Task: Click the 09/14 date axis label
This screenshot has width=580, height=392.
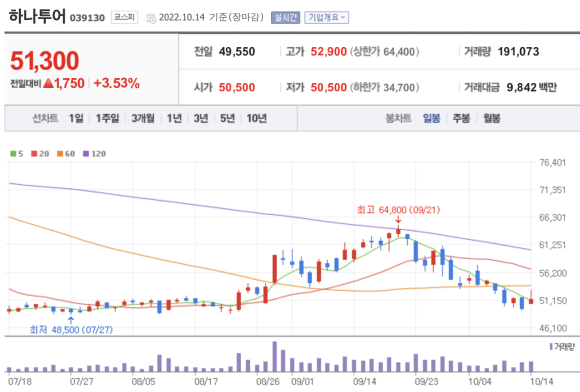Action: coord(364,381)
